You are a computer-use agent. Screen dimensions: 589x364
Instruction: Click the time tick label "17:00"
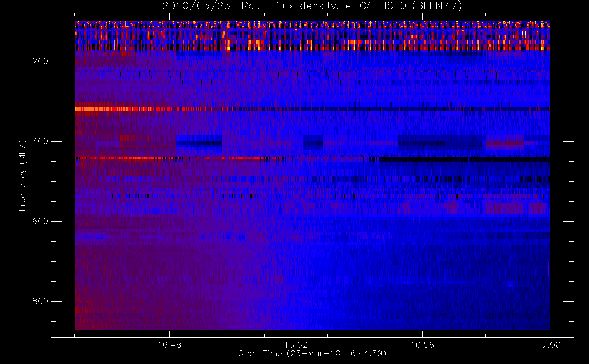(x=549, y=345)
